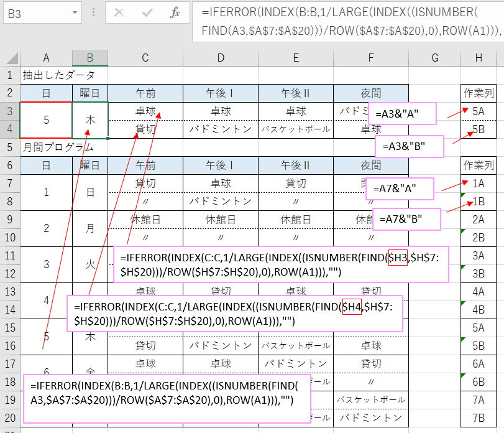This screenshot has width=504, height=433.
Task: Open the Name Box dropdown arrow
Action: click(75, 12)
